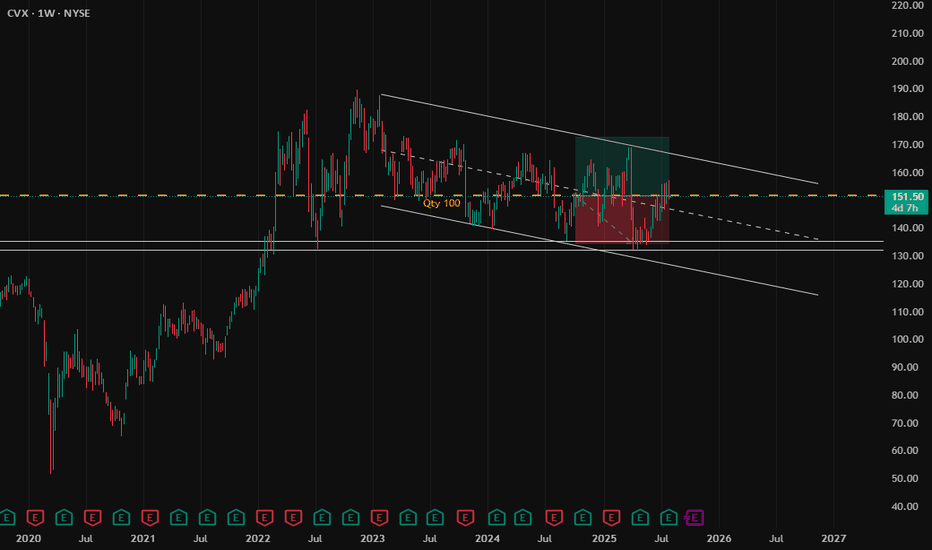Click the 220.00 price axis label
The width and height of the screenshot is (932, 550).
click(908, 5)
